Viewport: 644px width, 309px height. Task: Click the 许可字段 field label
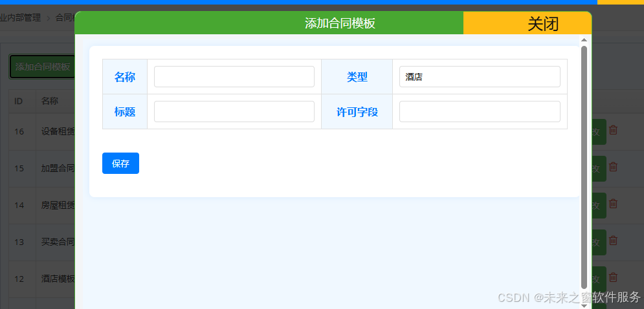pos(357,112)
